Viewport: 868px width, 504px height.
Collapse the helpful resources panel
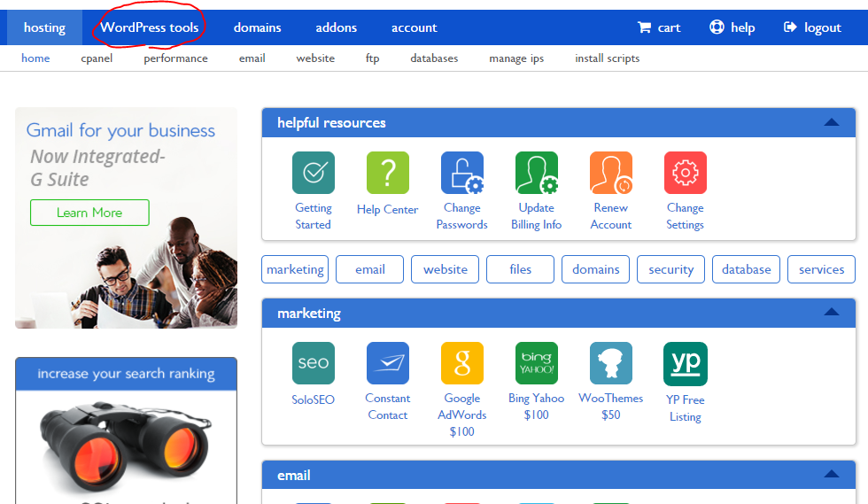pos(832,122)
